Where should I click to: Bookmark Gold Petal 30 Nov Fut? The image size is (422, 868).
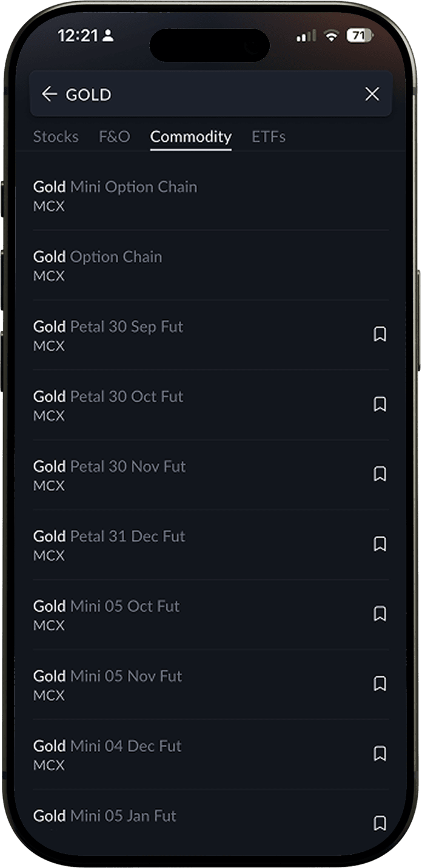click(x=380, y=474)
